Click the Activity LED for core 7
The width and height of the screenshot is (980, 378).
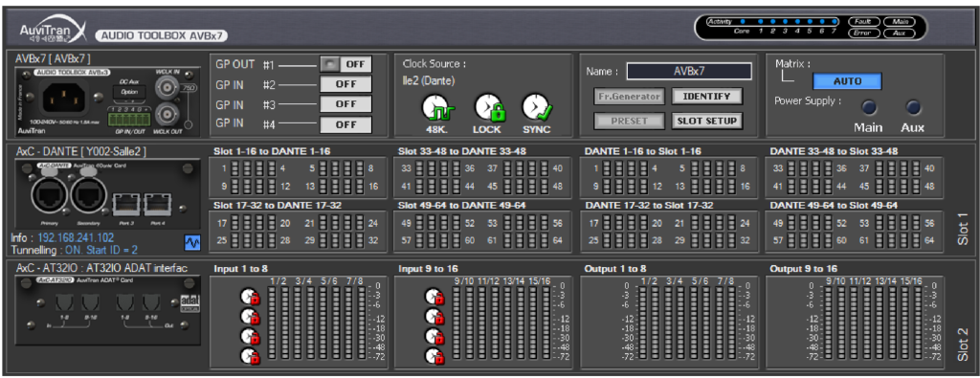834,21
